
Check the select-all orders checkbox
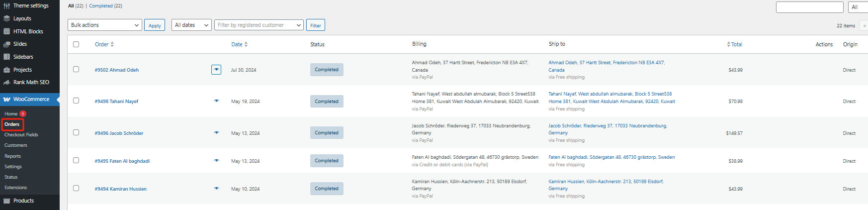pyautogui.click(x=76, y=44)
